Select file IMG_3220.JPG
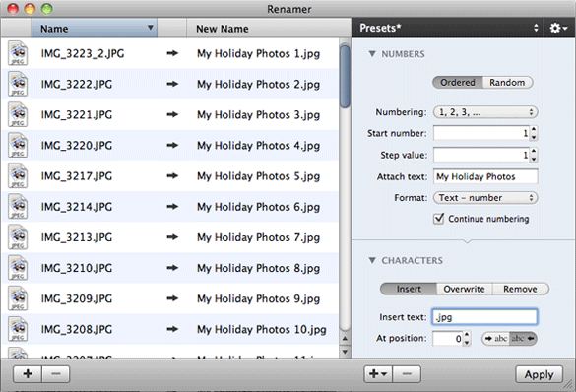The height and width of the screenshot is (392, 576). (77, 146)
